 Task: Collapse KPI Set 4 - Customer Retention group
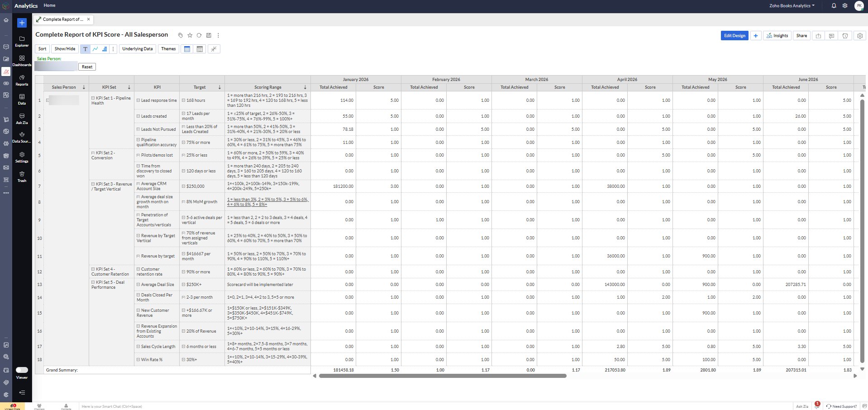[93, 269]
